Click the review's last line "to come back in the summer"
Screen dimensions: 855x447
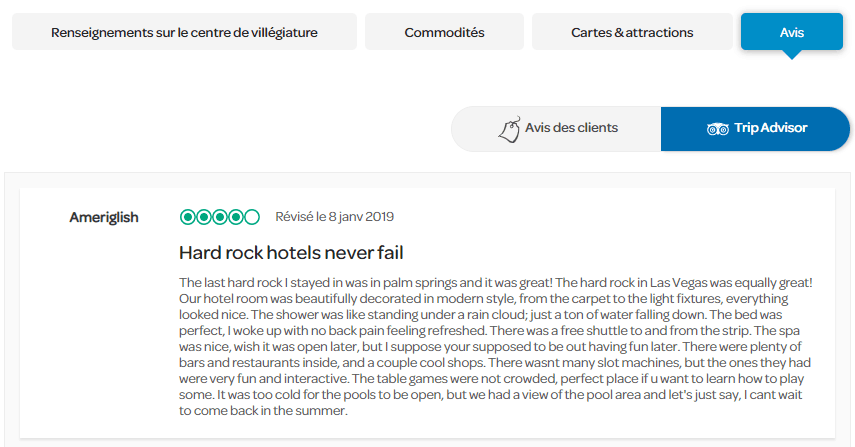point(263,411)
